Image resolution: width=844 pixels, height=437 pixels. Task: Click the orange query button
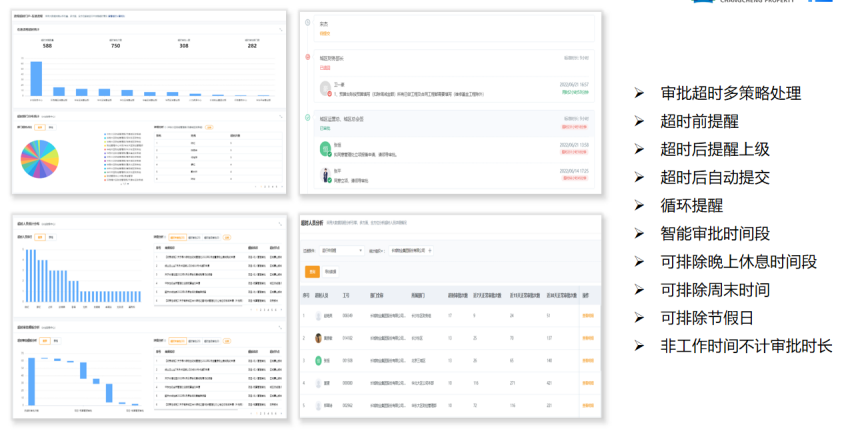[312, 272]
